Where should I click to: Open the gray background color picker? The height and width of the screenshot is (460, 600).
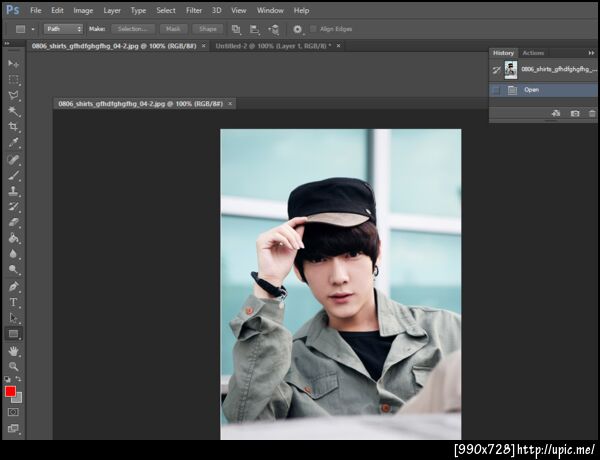point(18,399)
